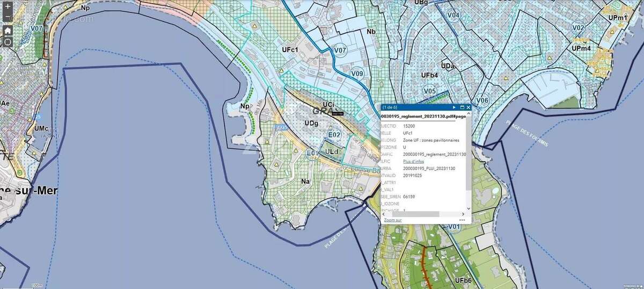Open the 'Plus d'infos' link

tap(413, 161)
